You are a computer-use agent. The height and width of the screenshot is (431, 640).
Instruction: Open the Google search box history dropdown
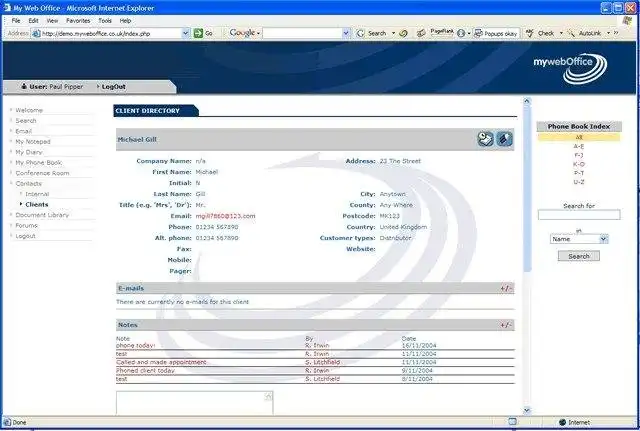point(346,33)
